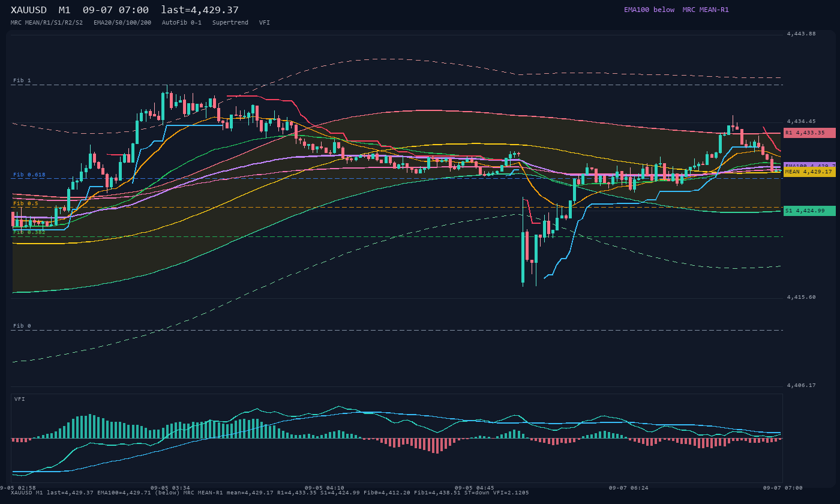Click the Fib 0 level label
Viewport: 840px width, 504px height.
tap(22, 326)
